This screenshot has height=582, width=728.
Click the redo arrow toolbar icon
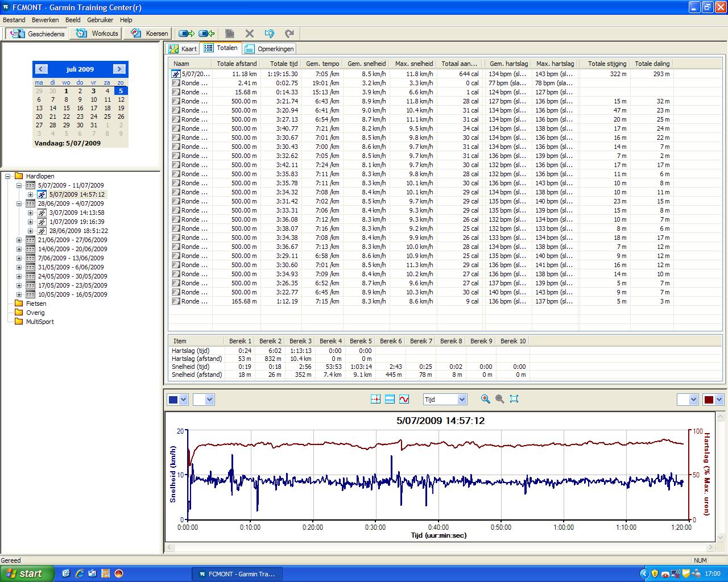(289, 34)
